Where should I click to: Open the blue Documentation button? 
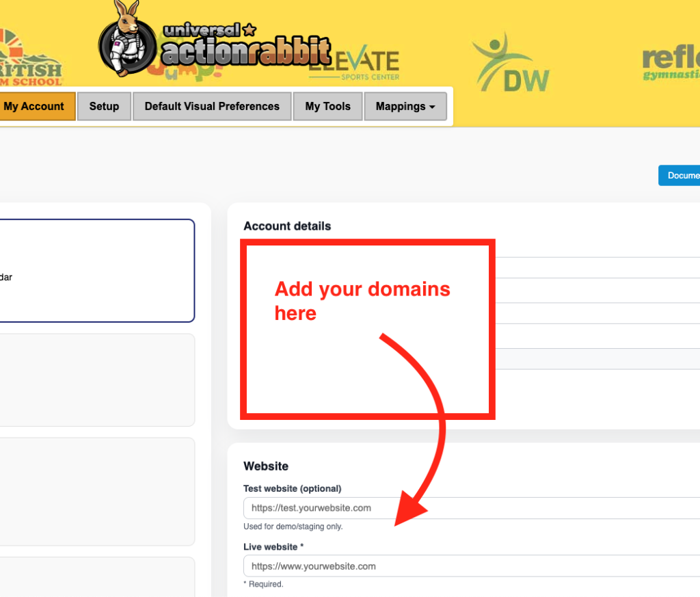[679, 176]
